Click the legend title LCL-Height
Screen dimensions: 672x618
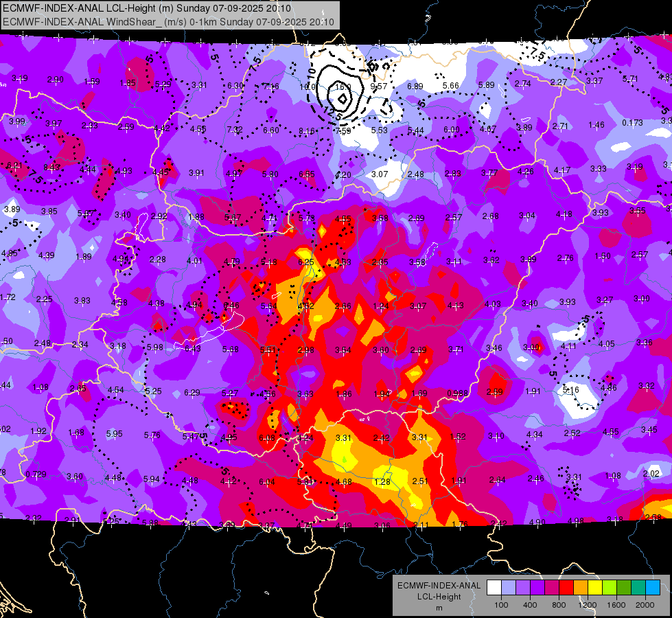click(439, 597)
